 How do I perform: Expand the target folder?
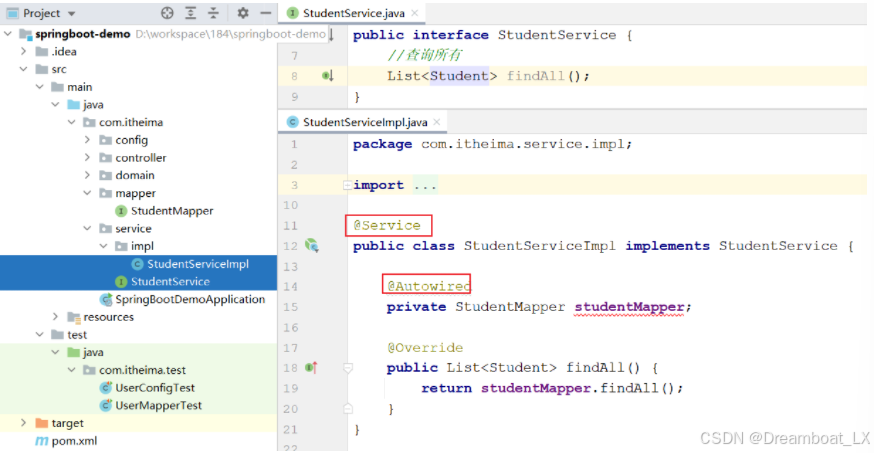tap(23, 423)
